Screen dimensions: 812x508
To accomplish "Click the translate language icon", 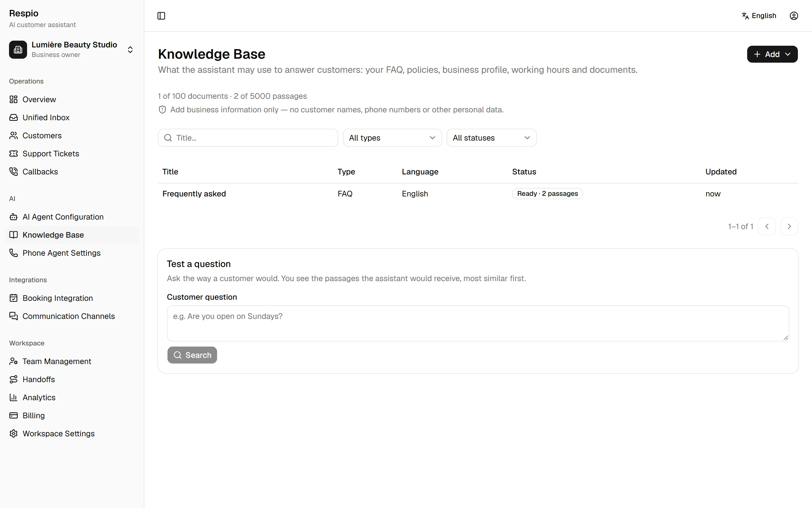I will click(745, 16).
